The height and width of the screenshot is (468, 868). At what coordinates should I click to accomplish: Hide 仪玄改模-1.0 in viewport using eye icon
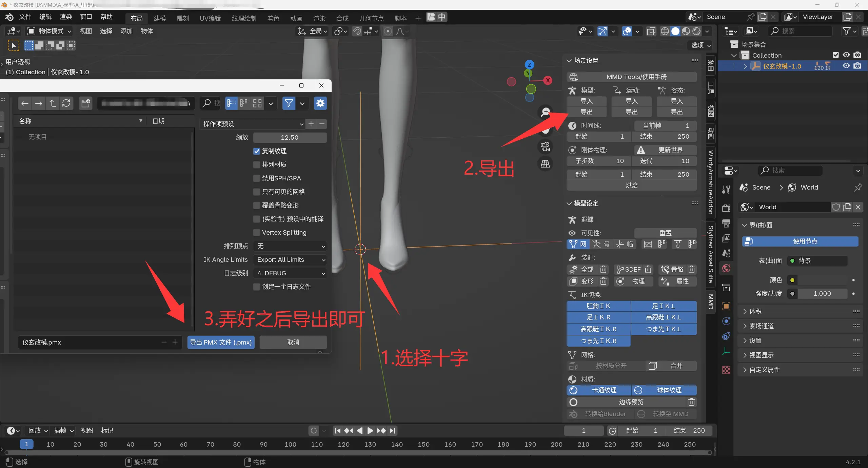pyautogui.click(x=846, y=66)
